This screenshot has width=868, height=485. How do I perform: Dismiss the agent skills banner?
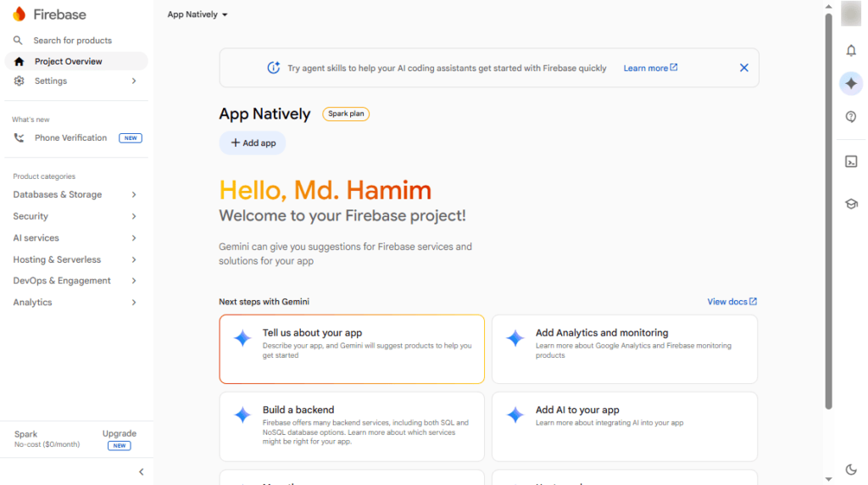[744, 68]
